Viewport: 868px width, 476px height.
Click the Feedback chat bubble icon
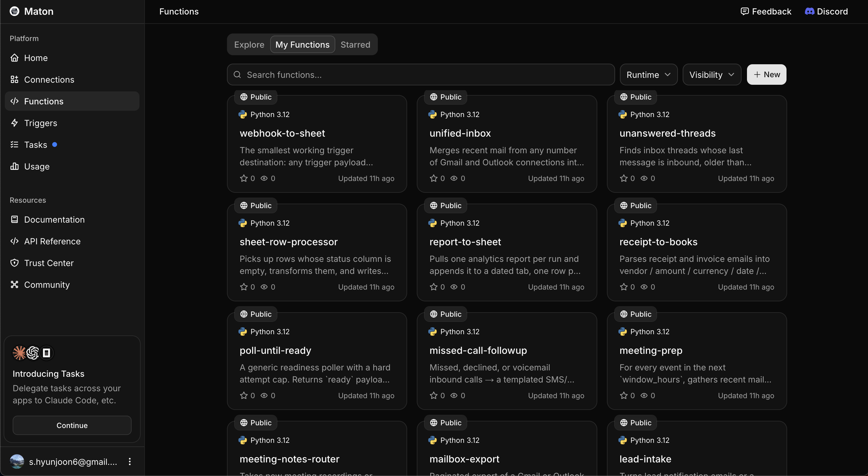point(744,11)
